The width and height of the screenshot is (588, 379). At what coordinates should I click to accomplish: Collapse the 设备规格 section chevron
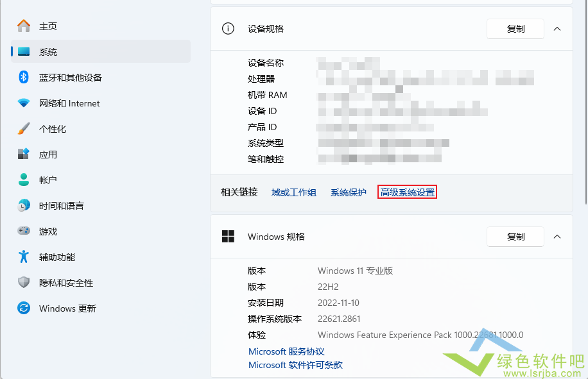557,29
